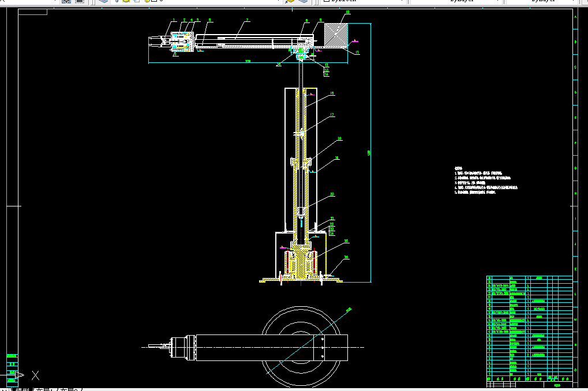
Task: Select part balloon number 15 below the arm
Action: [x=279, y=64]
